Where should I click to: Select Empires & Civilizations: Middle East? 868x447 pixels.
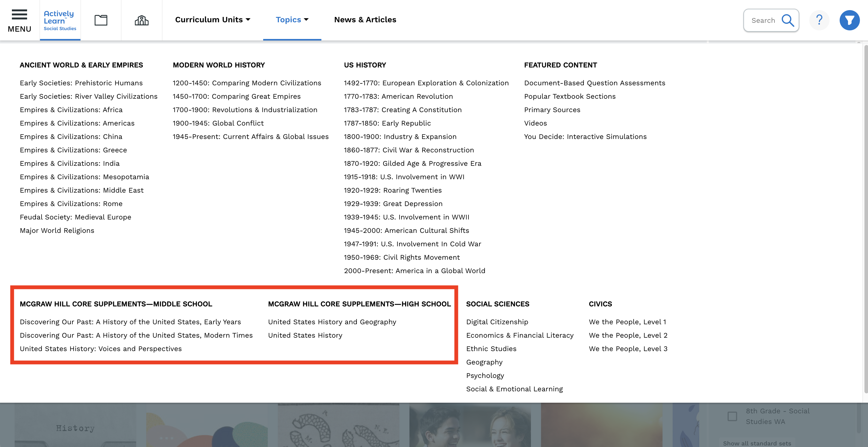81,190
